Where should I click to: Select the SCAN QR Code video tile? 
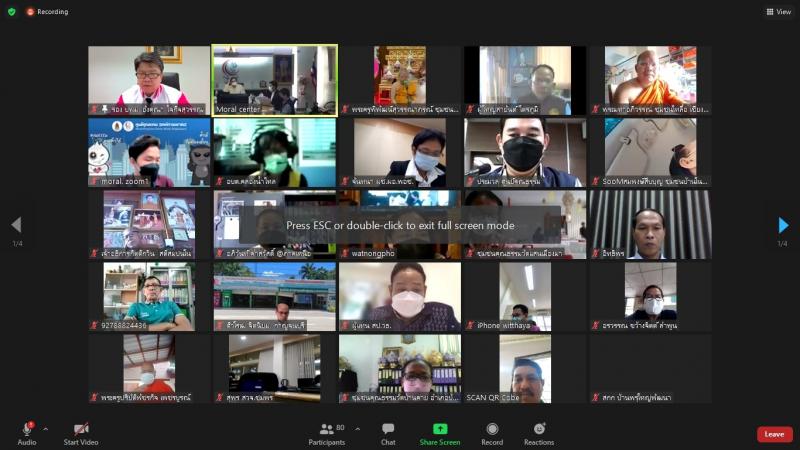coord(525,369)
